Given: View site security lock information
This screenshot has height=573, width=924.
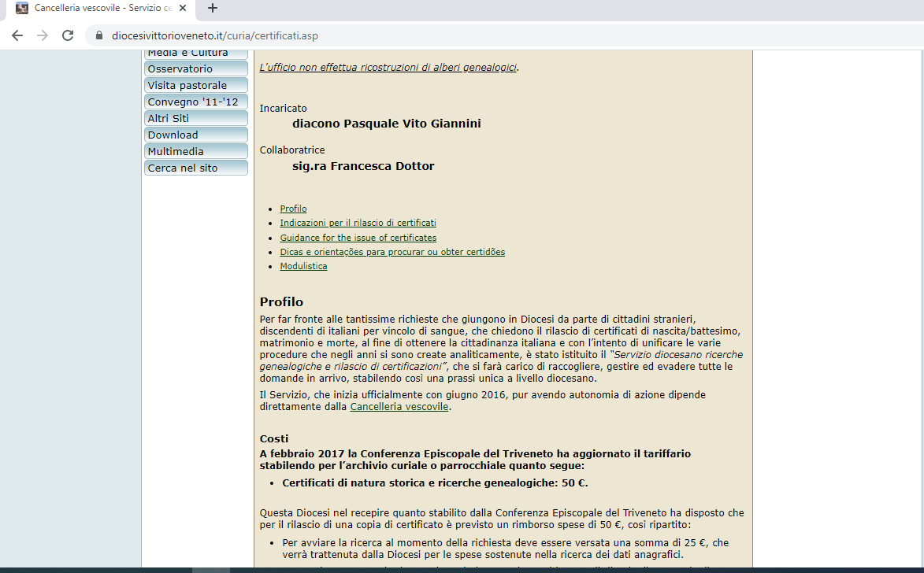Looking at the screenshot, I should [99, 35].
